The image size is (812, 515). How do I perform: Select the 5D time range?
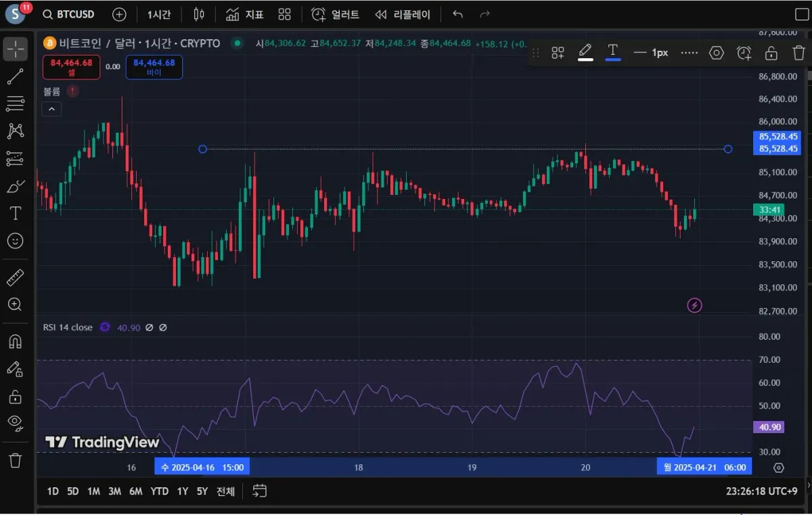pos(73,491)
